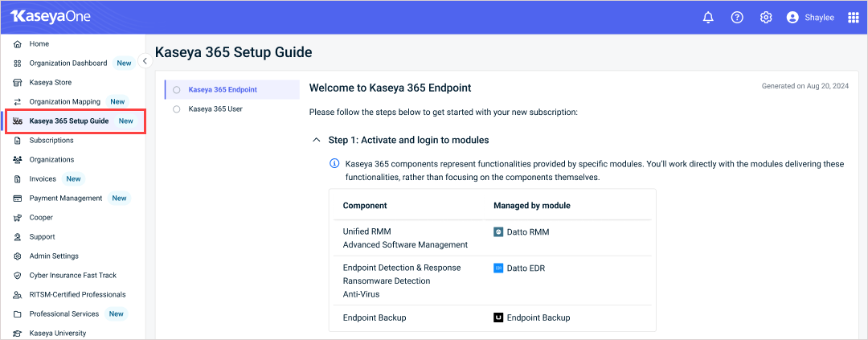Screen dimensions: 868x340
Task: Open the app launcher grid icon
Action: 853,18
